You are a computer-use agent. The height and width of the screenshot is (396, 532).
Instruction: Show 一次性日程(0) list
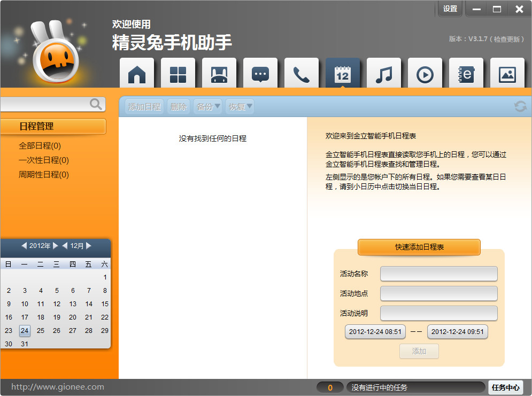(44, 160)
